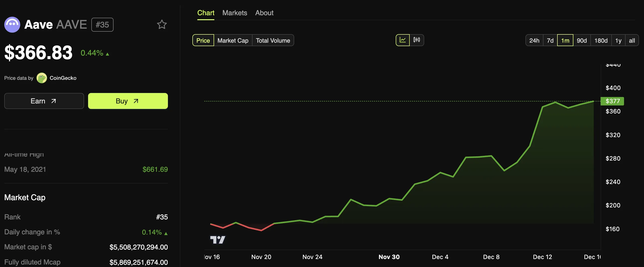Set chart range to 90d
The image size is (644, 267).
[582, 40]
